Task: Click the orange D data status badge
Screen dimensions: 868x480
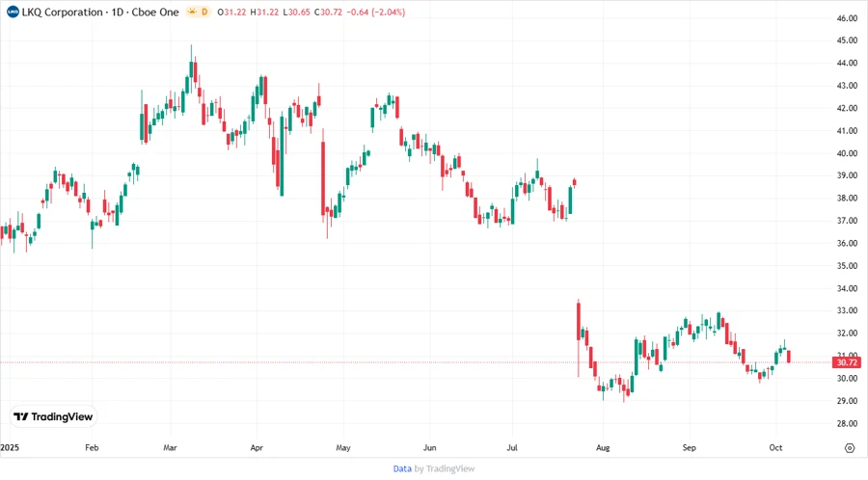Action: [x=203, y=12]
